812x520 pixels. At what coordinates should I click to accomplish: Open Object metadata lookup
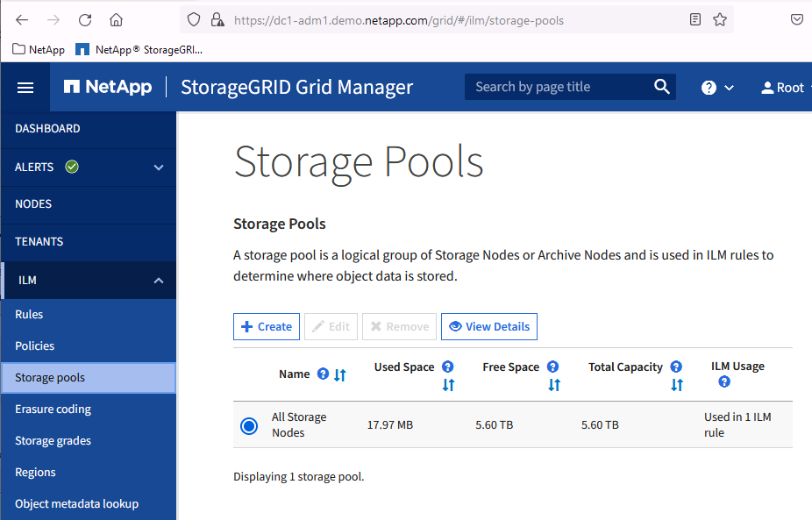tap(76, 504)
